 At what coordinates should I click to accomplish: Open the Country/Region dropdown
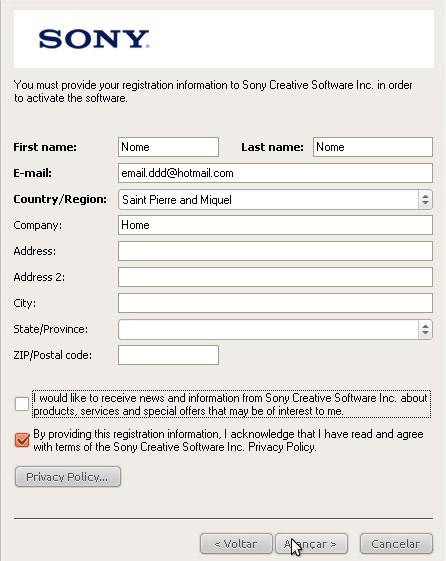tap(275, 200)
